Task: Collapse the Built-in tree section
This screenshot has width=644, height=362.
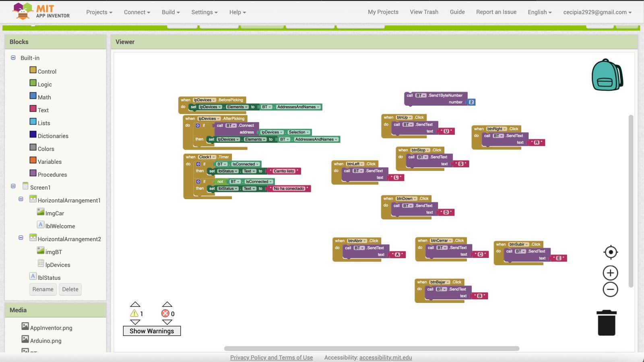Action: click(13, 58)
